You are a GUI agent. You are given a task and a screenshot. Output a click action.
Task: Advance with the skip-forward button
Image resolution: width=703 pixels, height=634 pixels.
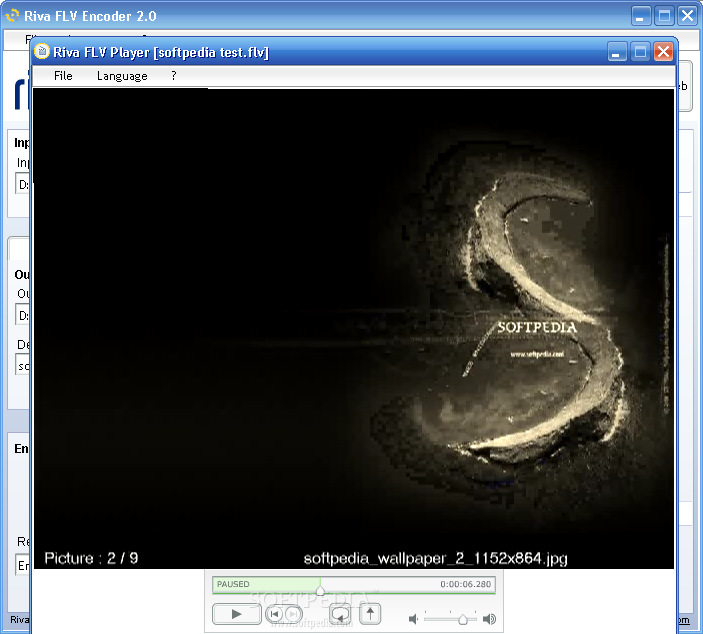[x=293, y=614]
